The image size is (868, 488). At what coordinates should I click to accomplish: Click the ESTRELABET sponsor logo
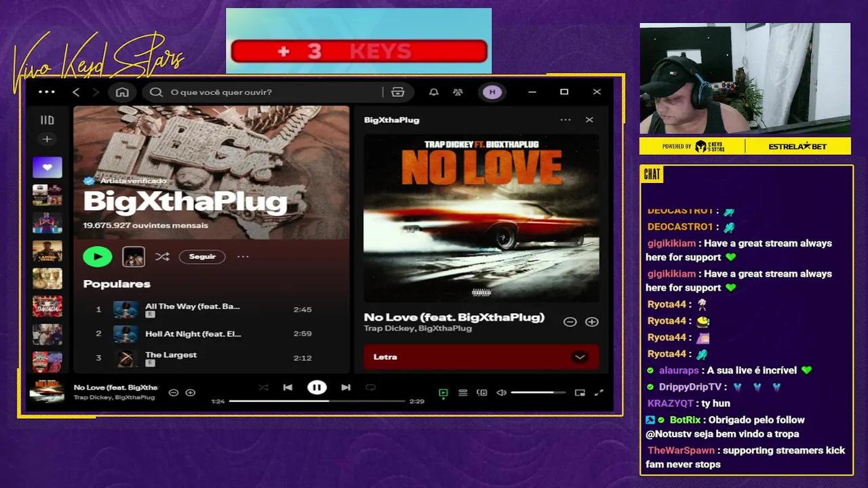[x=797, y=146]
